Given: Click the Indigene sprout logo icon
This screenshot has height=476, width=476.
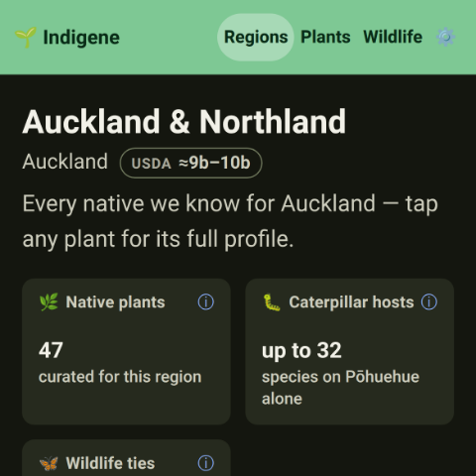Looking at the screenshot, I should (26, 38).
